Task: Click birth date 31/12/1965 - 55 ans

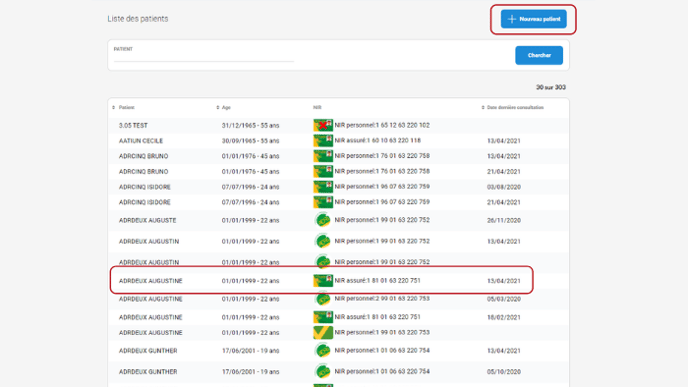Action: click(251, 125)
